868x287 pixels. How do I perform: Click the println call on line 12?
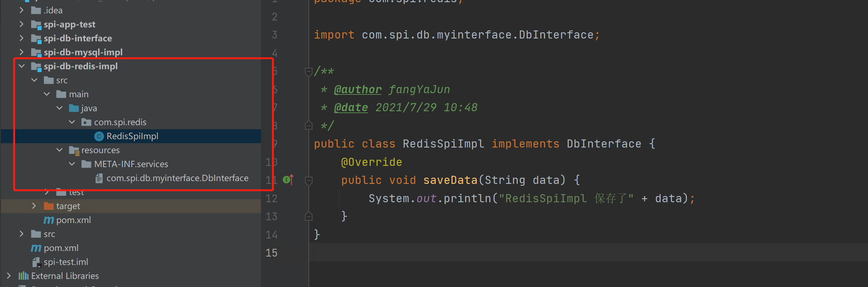467,198
